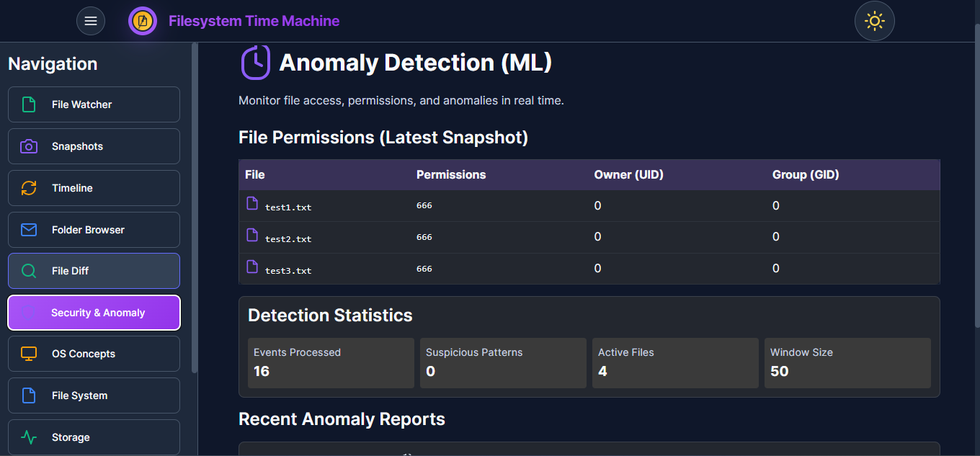Screen dimensions: 980x456
Task: Click the File Watcher document icon
Action: [x=29, y=104]
